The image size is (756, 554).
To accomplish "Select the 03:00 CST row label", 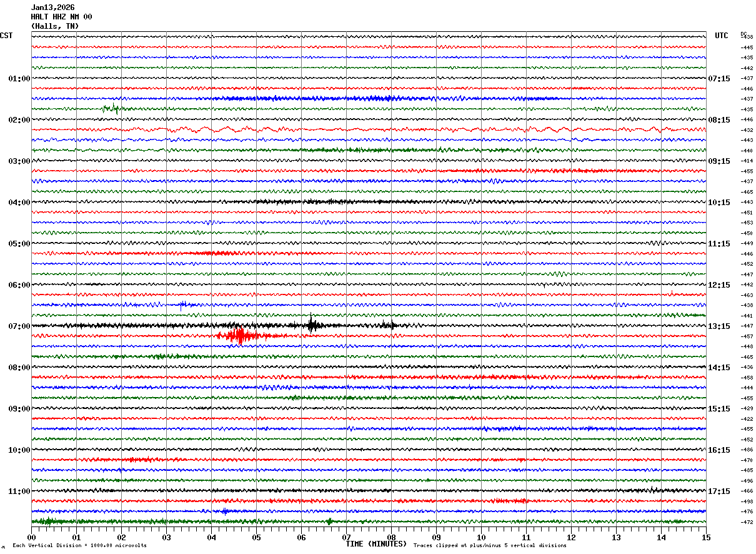I will 19,161.
